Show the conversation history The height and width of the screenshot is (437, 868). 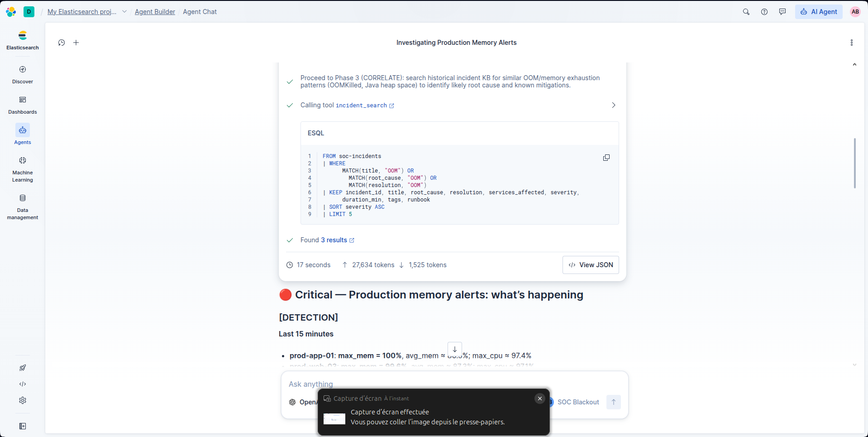pos(62,43)
